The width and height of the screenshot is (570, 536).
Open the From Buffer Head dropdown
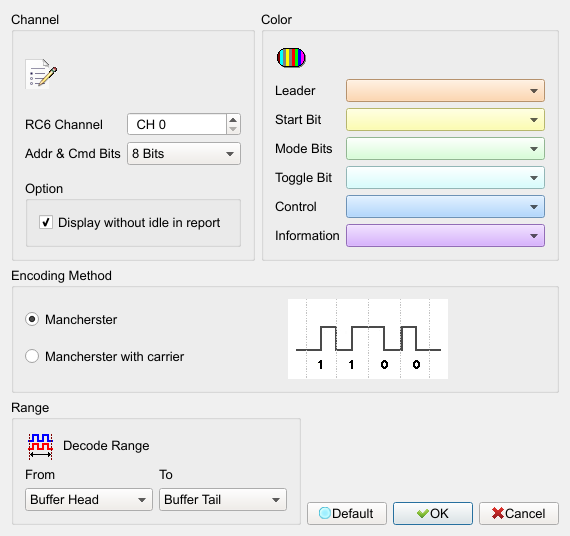89,500
